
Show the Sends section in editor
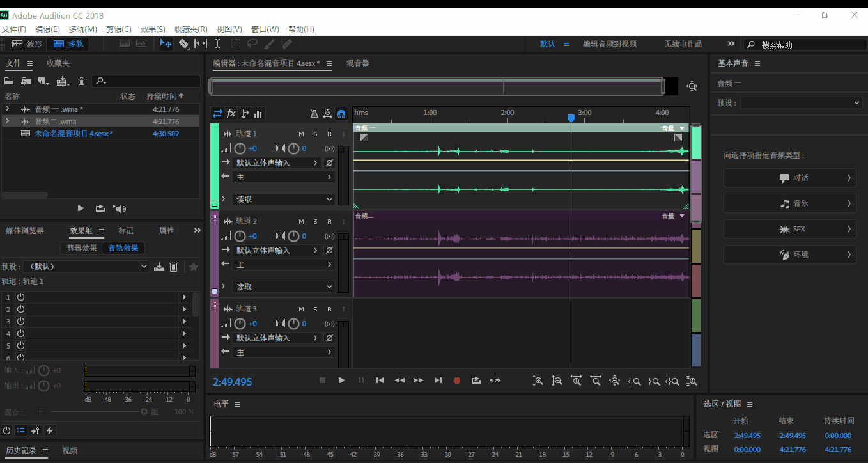pyautogui.click(x=245, y=114)
